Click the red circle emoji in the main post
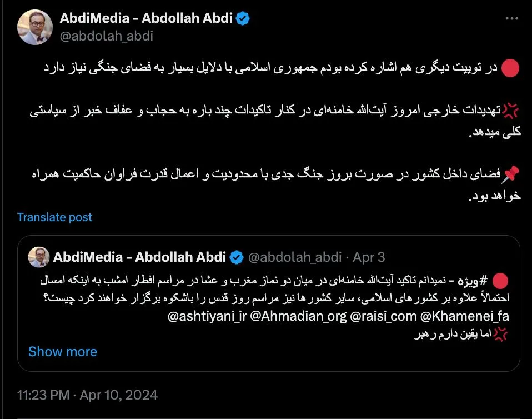This screenshot has height=419, width=532. tap(510, 68)
